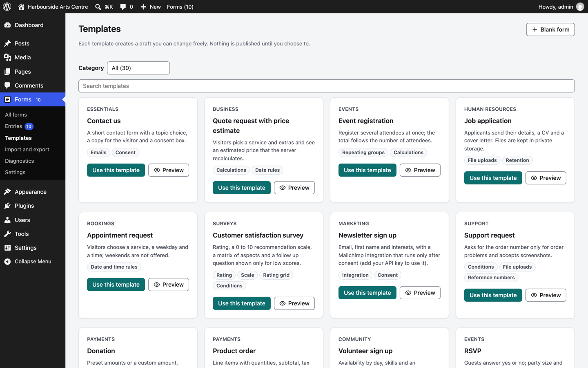Viewport: 588px width, 368px height.
Task: Click the Blank form button
Action: pyautogui.click(x=550, y=29)
